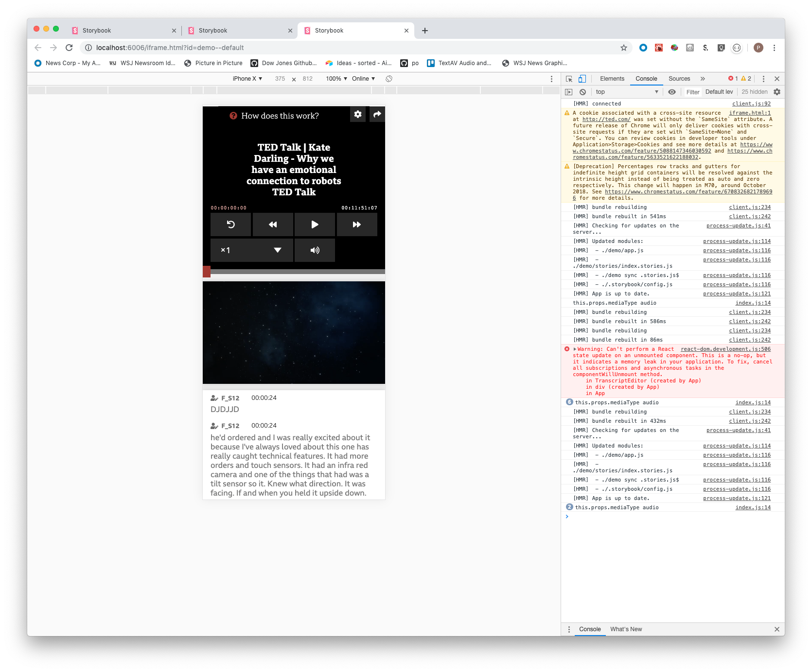The image size is (812, 672).
Task: Show more DevTools tabs chevron
Action: [703, 79]
